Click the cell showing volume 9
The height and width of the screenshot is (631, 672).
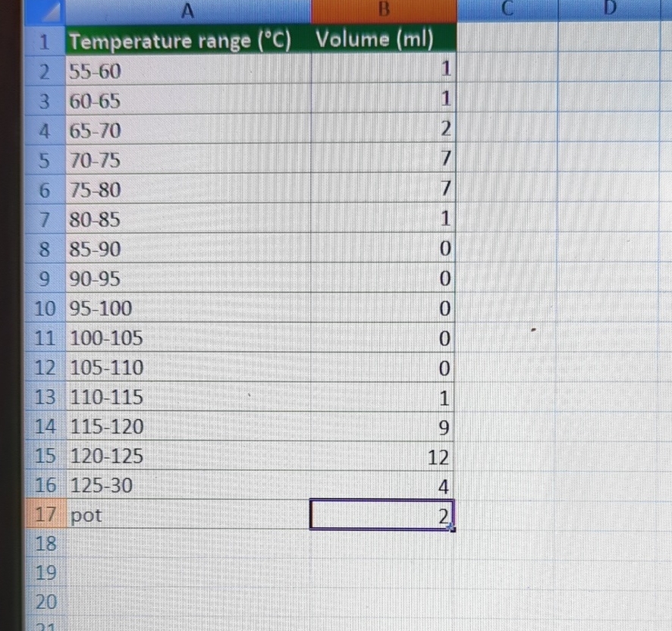click(x=383, y=426)
